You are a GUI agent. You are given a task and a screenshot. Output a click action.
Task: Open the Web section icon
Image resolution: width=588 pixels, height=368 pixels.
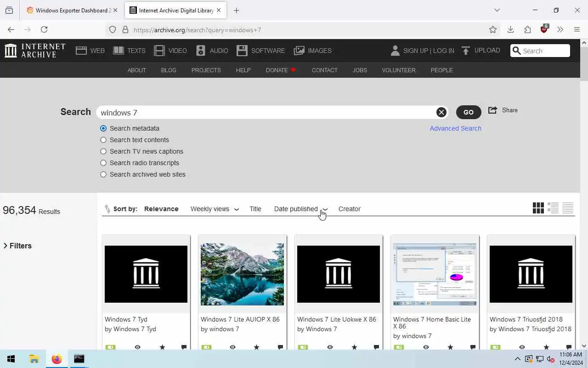81,51
